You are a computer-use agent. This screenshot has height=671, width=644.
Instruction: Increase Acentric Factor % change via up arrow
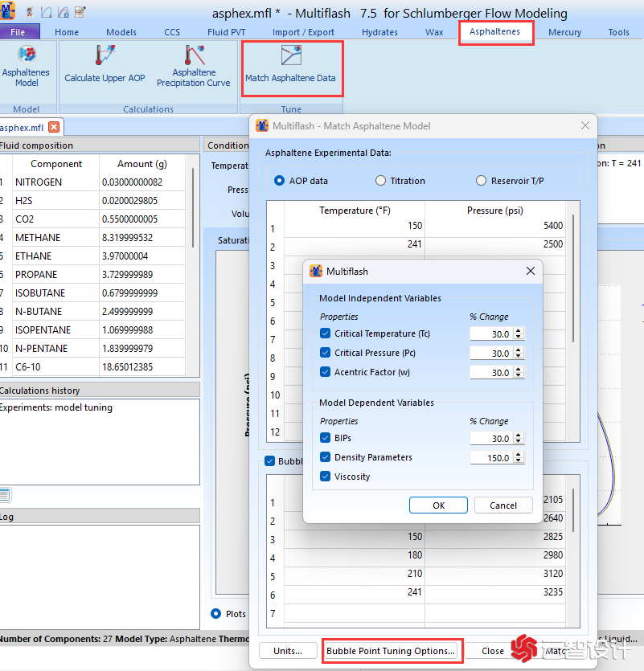[519, 370]
